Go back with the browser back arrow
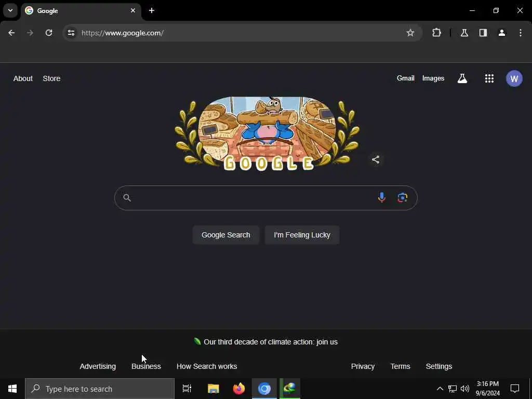The height and width of the screenshot is (399, 532). point(11,33)
